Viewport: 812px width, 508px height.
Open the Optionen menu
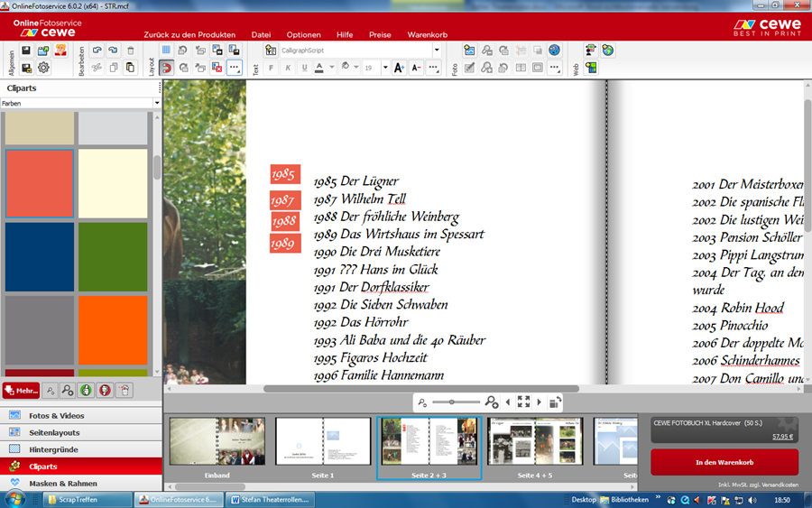[303, 34]
